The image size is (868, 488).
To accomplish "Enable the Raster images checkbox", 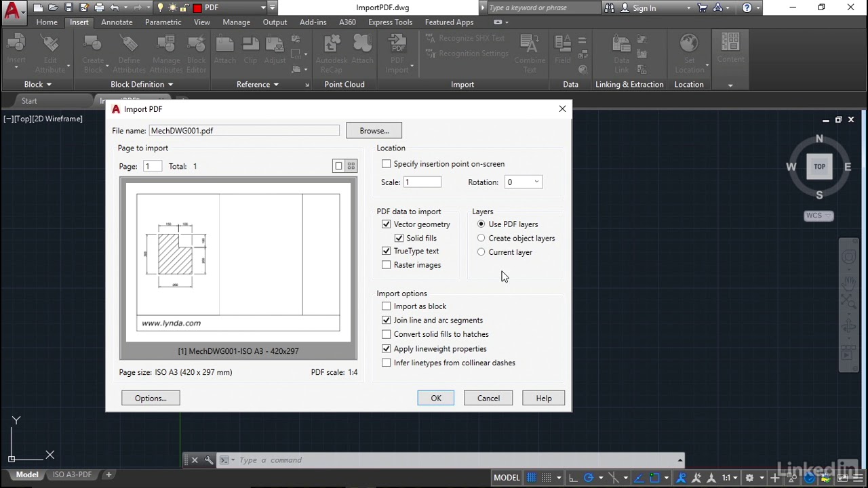I will pyautogui.click(x=387, y=265).
